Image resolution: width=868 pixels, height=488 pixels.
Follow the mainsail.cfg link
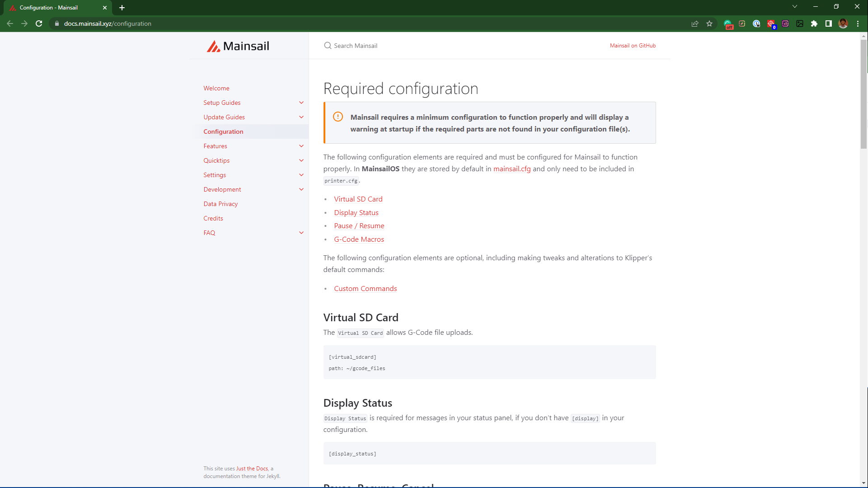[x=512, y=169]
